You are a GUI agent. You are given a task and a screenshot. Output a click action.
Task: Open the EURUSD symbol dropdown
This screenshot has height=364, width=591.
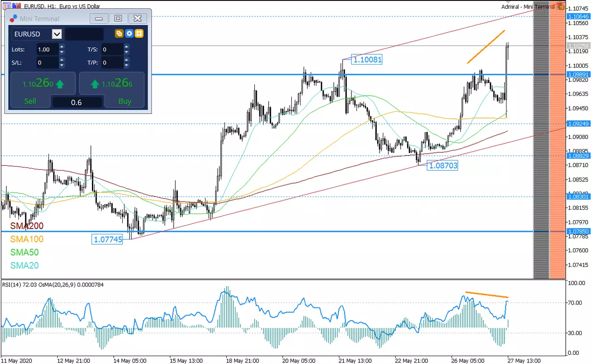coord(57,34)
